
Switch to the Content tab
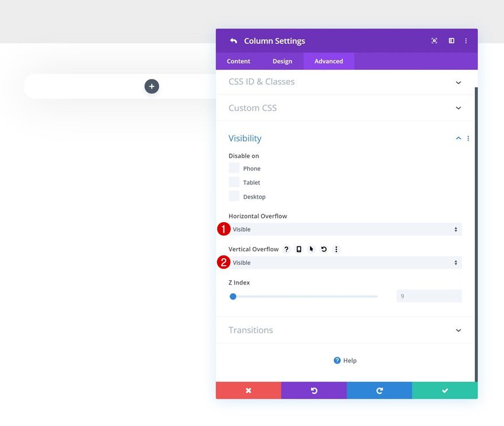coord(238,61)
